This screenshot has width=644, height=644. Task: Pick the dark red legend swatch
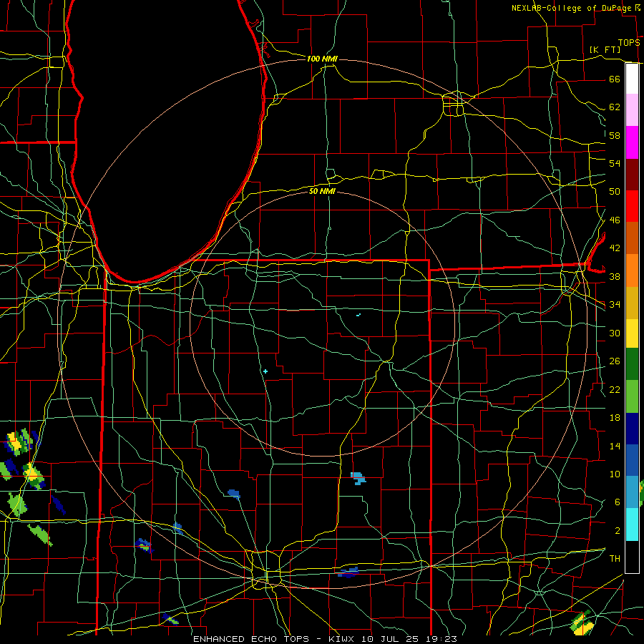click(632, 175)
